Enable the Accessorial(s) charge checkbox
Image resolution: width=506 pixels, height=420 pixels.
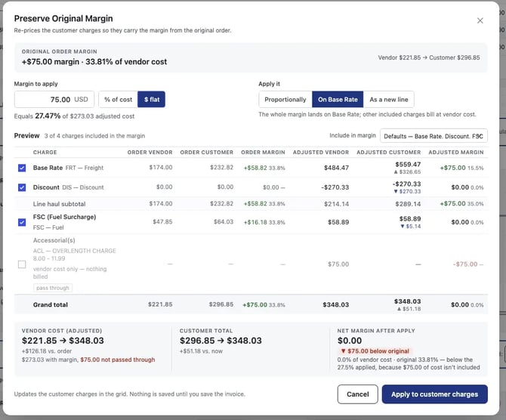[x=22, y=264]
